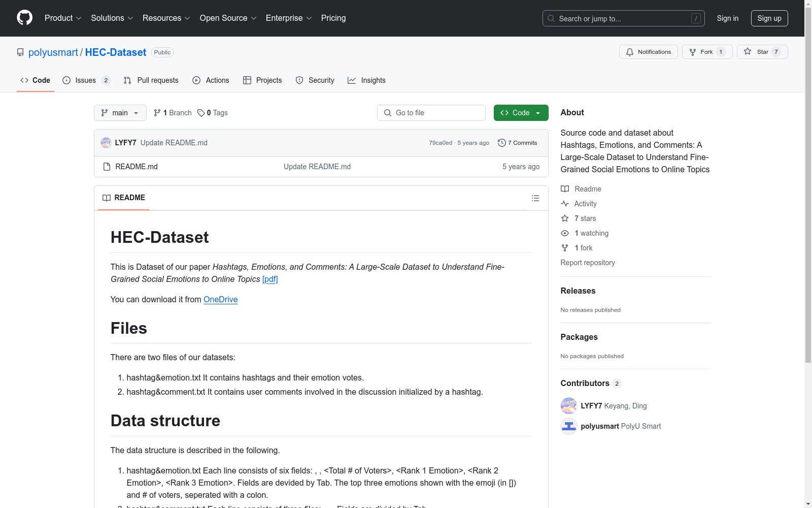The height and width of the screenshot is (508, 812).
Task: Open the Packages section heading
Action: [x=579, y=337]
